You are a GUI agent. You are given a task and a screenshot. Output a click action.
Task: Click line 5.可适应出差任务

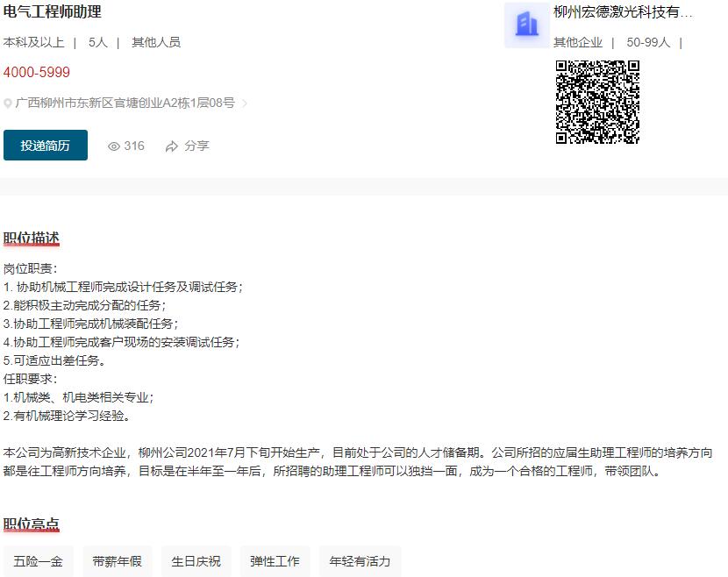pyautogui.click(x=54, y=360)
